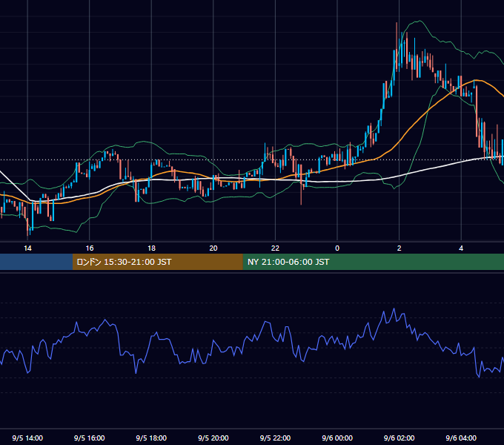
Task: Click the 20 hour axis label
Action: 213,248
